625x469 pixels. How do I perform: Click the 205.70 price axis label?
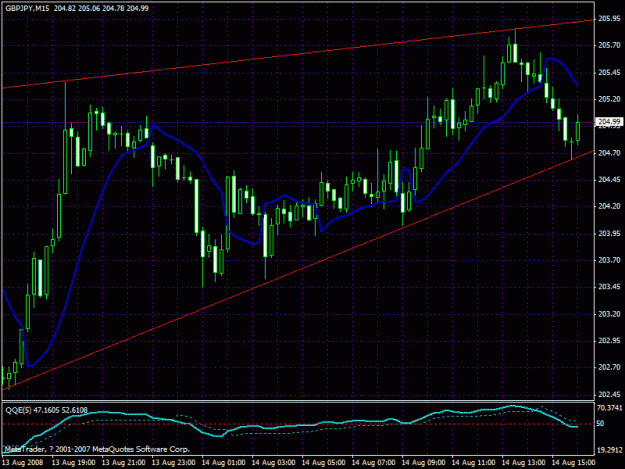click(609, 45)
